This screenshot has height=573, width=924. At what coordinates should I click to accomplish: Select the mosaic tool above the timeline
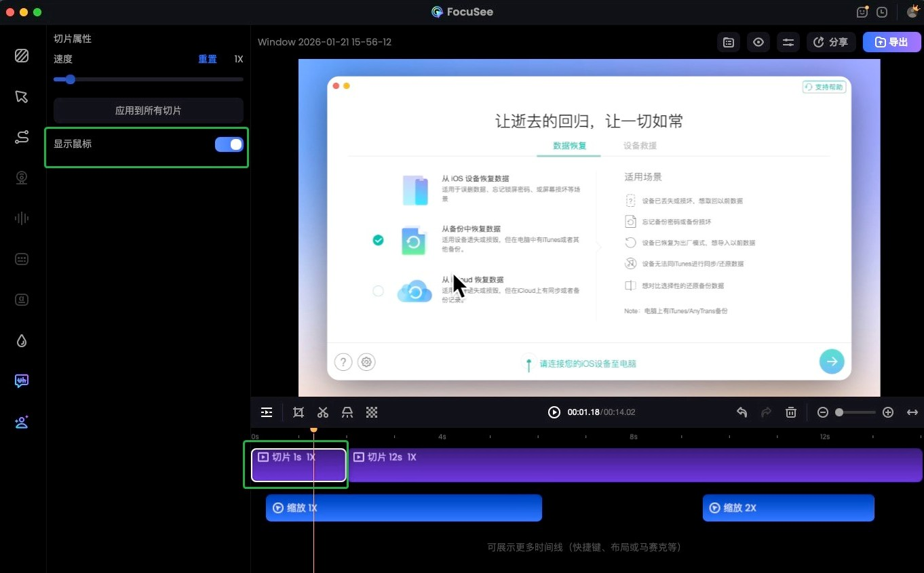[372, 412]
